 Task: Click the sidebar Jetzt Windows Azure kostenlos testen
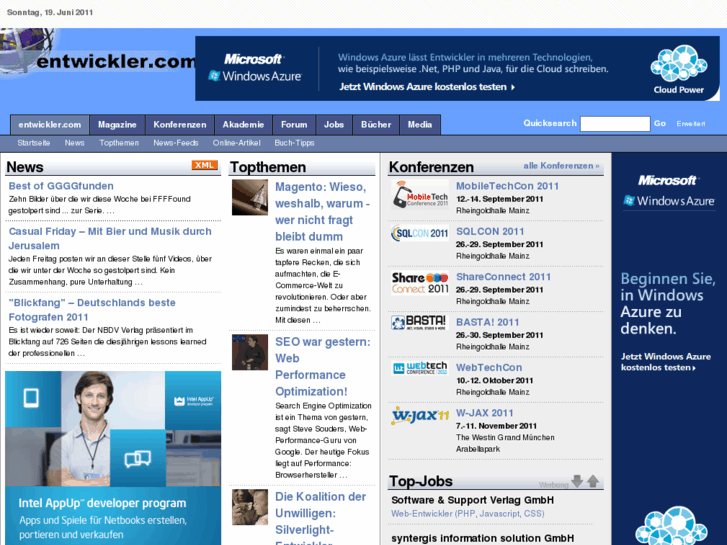click(x=666, y=362)
